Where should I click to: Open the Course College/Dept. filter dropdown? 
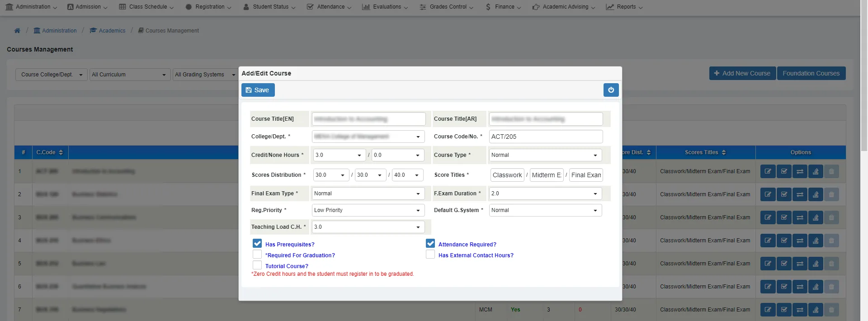click(52, 75)
